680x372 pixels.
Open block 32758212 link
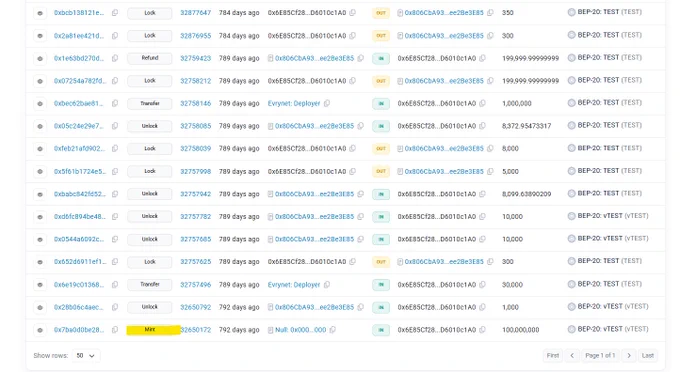click(x=196, y=81)
